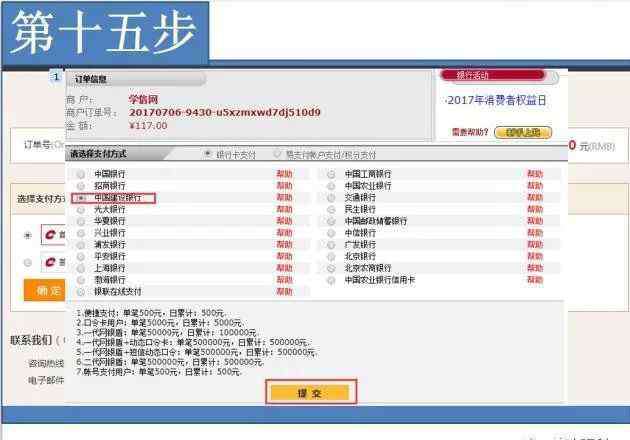Image resolution: width=630 pixels, height=440 pixels.
Task: Click the 请选择支付方式 section heading
Action: (x=98, y=153)
